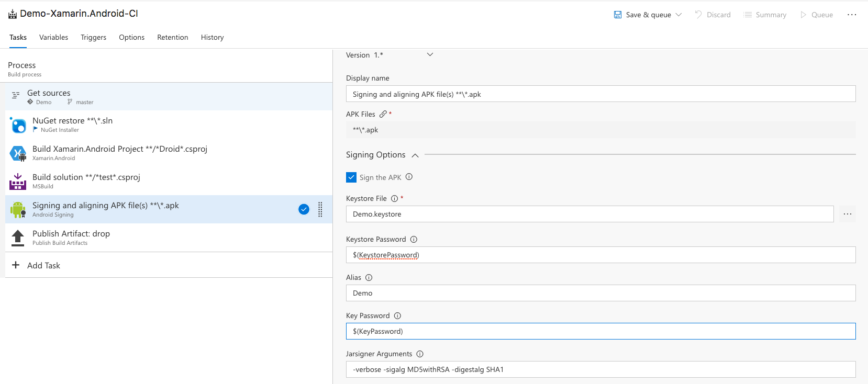The width and height of the screenshot is (868, 384).
Task: Click the Android Signing robot icon
Action: (18, 210)
